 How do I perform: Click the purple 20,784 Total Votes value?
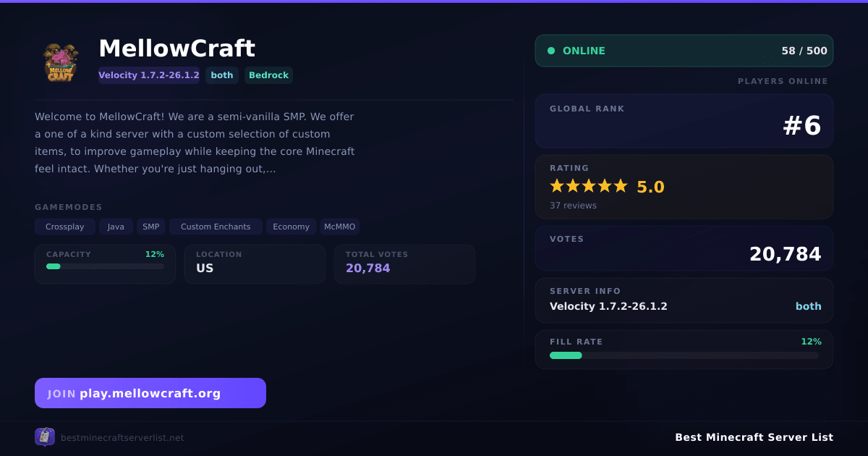click(367, 268)
